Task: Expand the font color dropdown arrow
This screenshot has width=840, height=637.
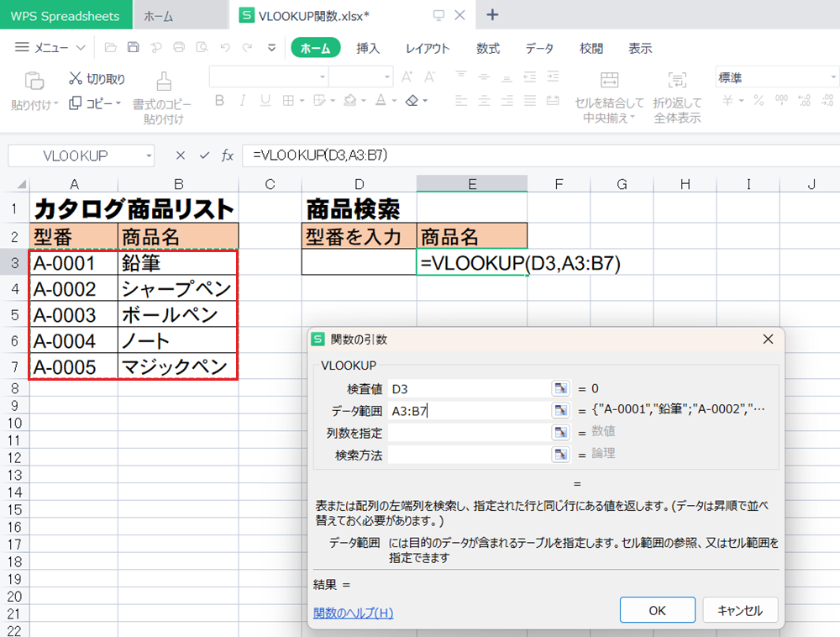Action: (x=394, y=101)
